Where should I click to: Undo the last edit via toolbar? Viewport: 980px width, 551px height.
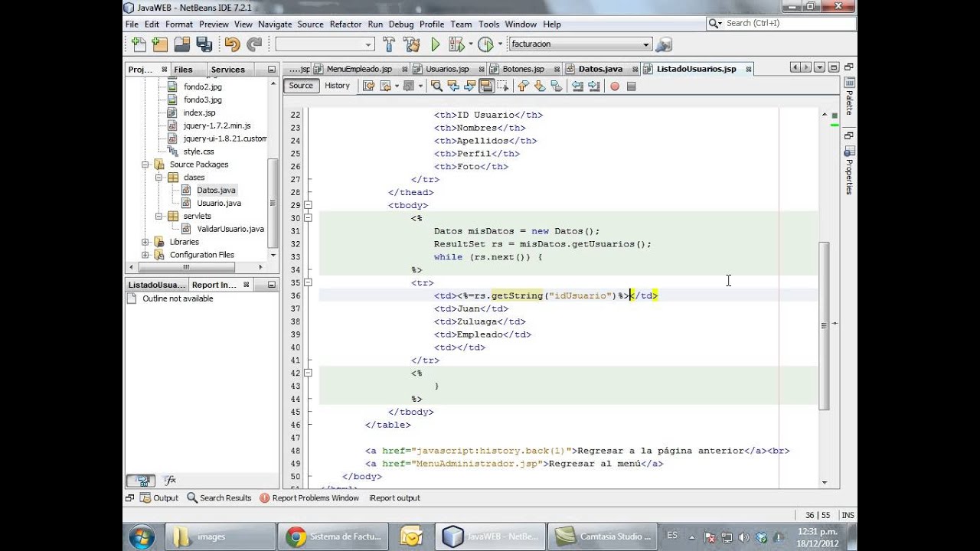click(x=233, y=44)
